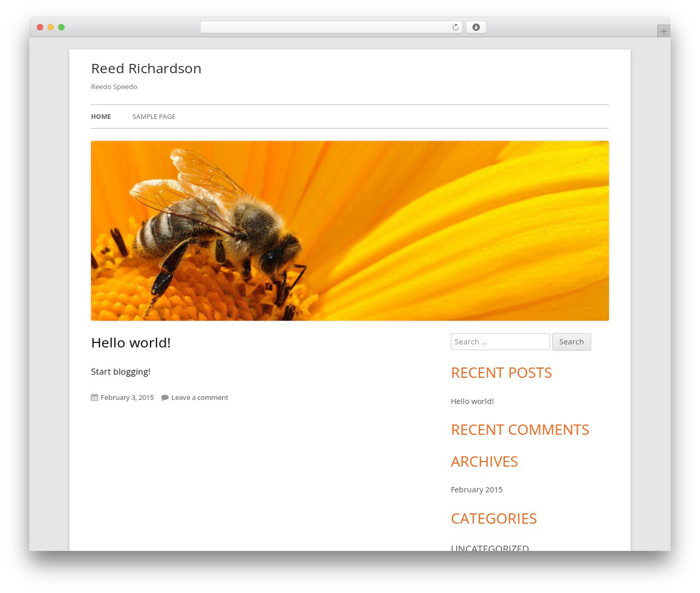Click the Archives heading
The image size is (700, 593).
(x=484, y=462)
